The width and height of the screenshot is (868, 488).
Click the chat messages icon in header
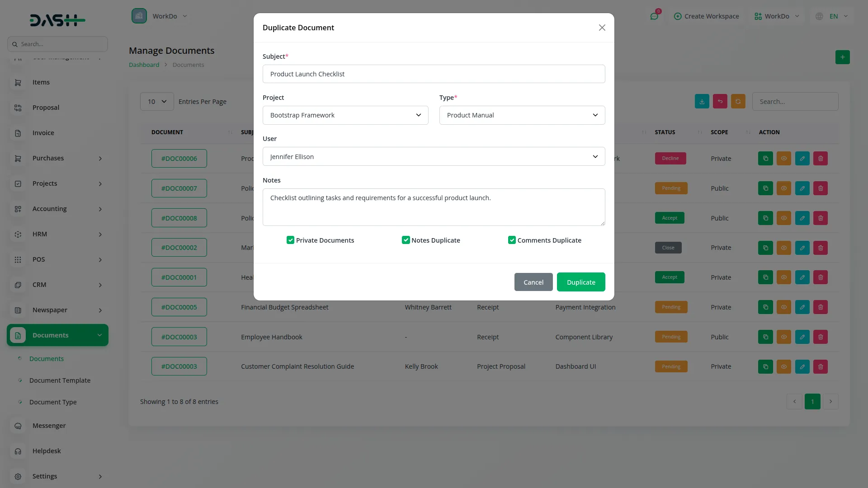click(x=654, y=16)
